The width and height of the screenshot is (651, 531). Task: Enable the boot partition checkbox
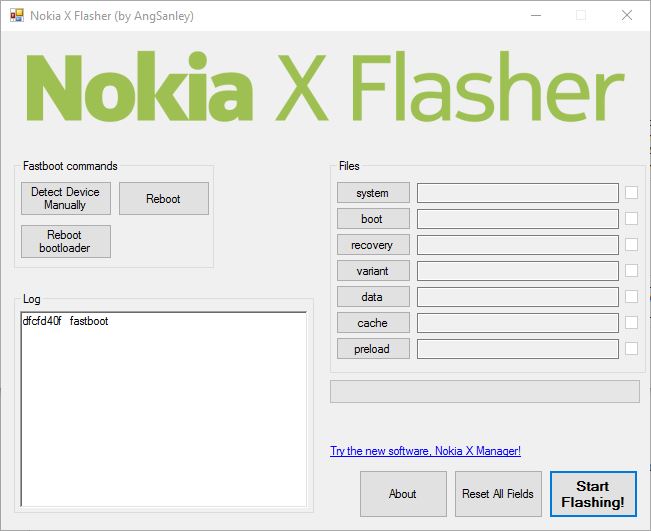pos(631,218)
